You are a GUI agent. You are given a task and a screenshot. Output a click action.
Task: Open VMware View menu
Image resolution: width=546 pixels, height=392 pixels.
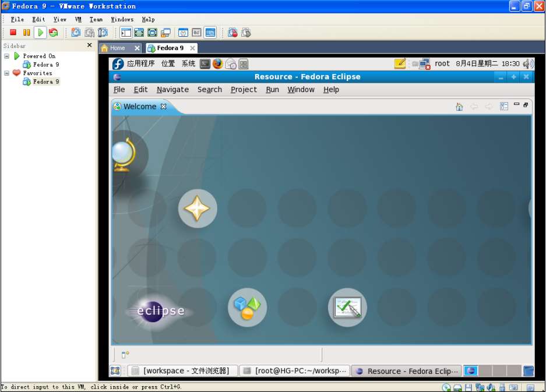[60, 19]
